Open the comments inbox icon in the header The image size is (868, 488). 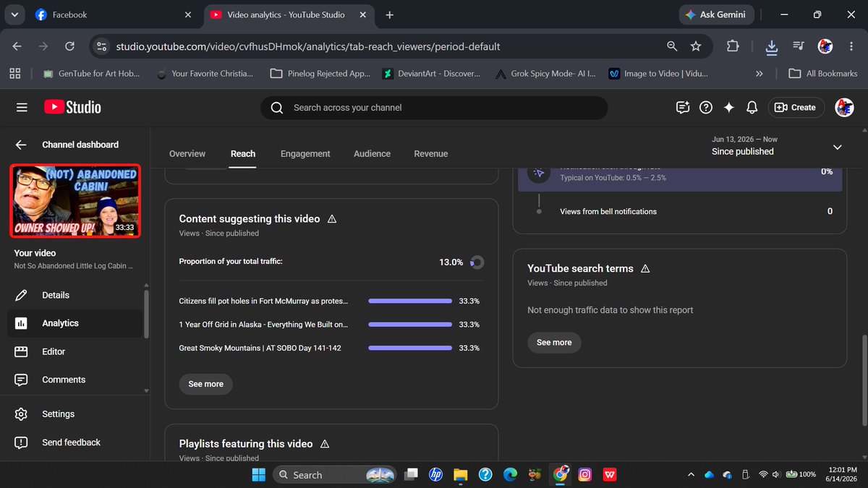pyautogui.click(x=683, y=107)
